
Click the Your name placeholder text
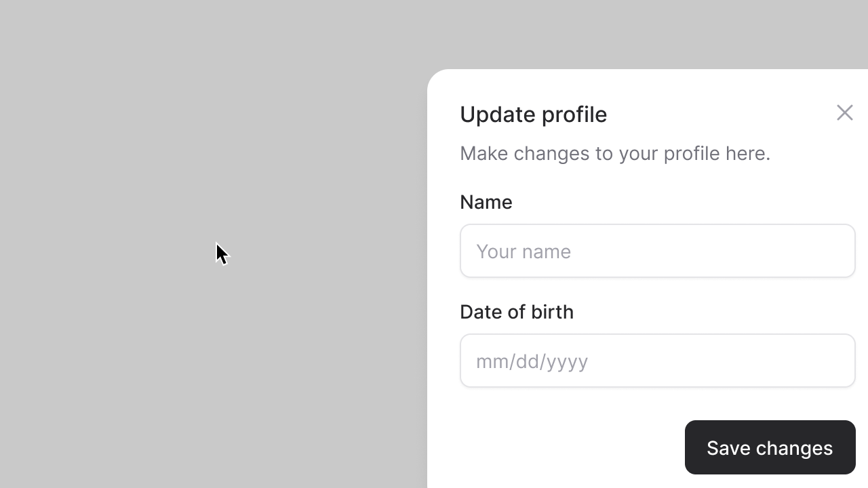[x=524, y=251]
